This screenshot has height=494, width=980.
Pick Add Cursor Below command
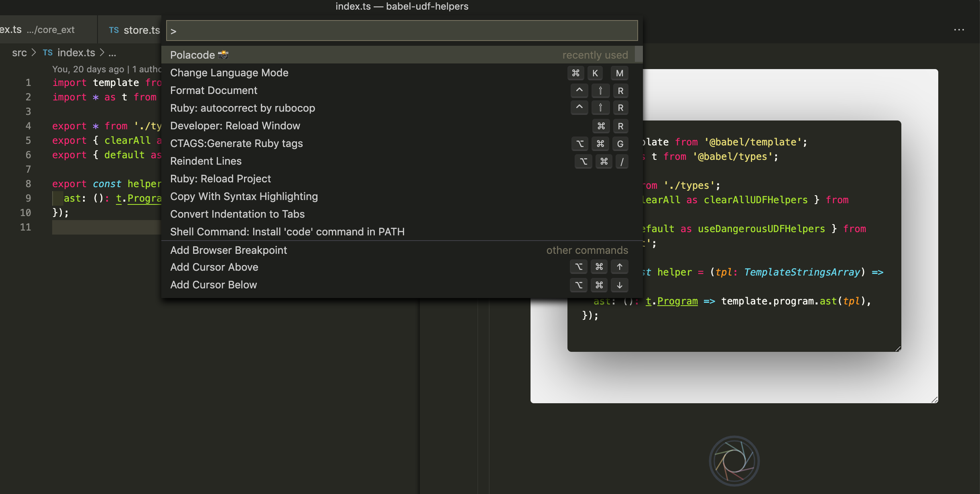[213, 285]
